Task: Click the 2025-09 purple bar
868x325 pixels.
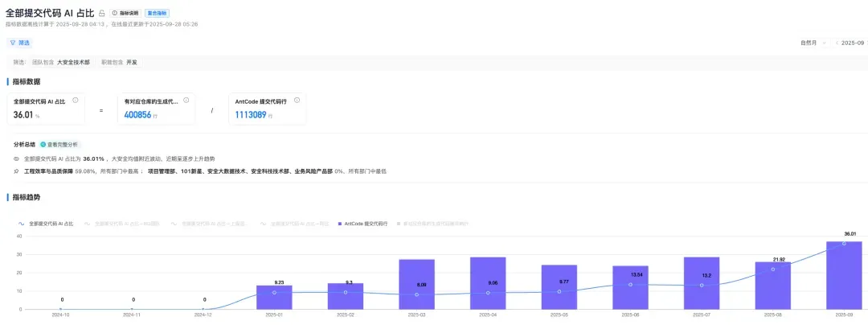Action: pyautogui.click(x=844, y=275)
